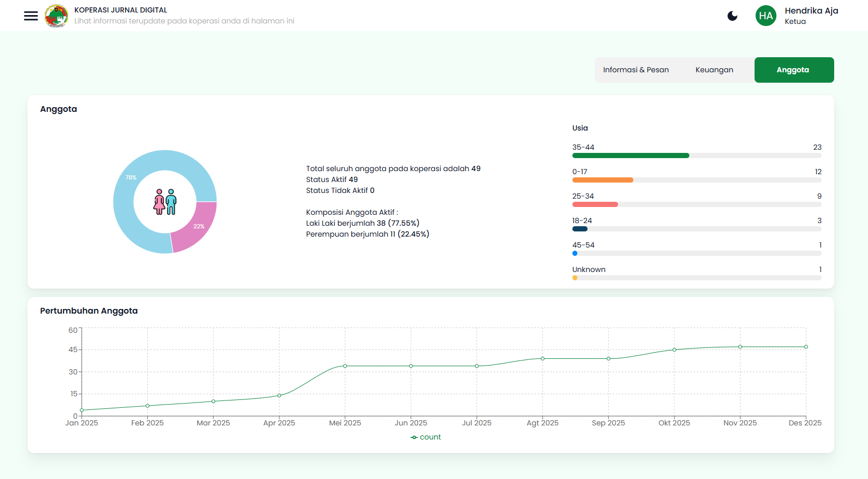Select the blue 78% donut segment
Viewport: 868px width, 479px height.
[x=131, y=178]
